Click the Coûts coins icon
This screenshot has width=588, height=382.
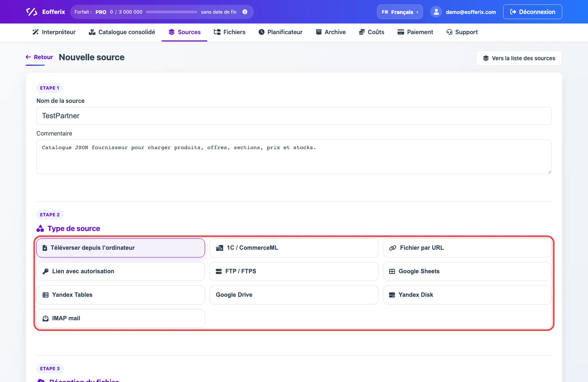pyautogui.click(x=362, y=32)
